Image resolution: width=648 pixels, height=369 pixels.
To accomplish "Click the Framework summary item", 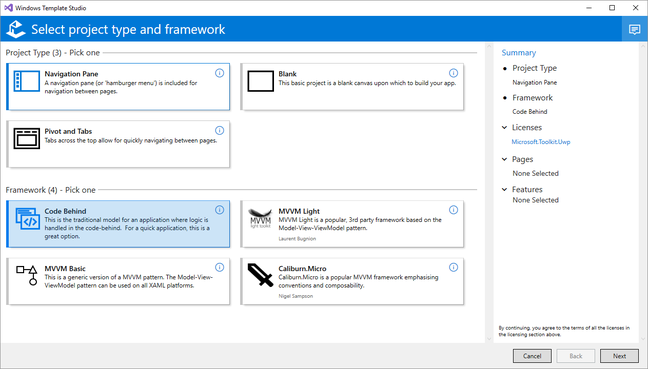I will click(x=532, y=98).
